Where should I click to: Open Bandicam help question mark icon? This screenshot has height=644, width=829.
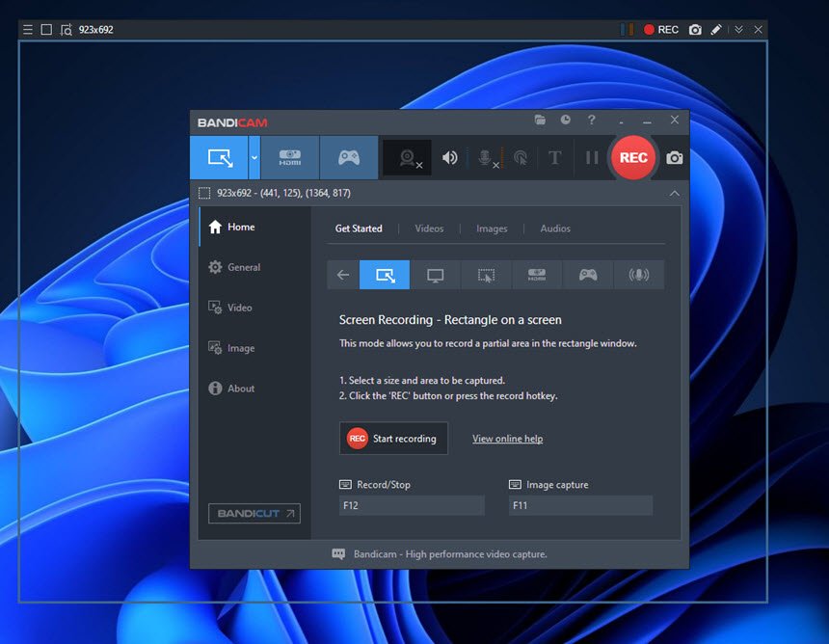591,120
